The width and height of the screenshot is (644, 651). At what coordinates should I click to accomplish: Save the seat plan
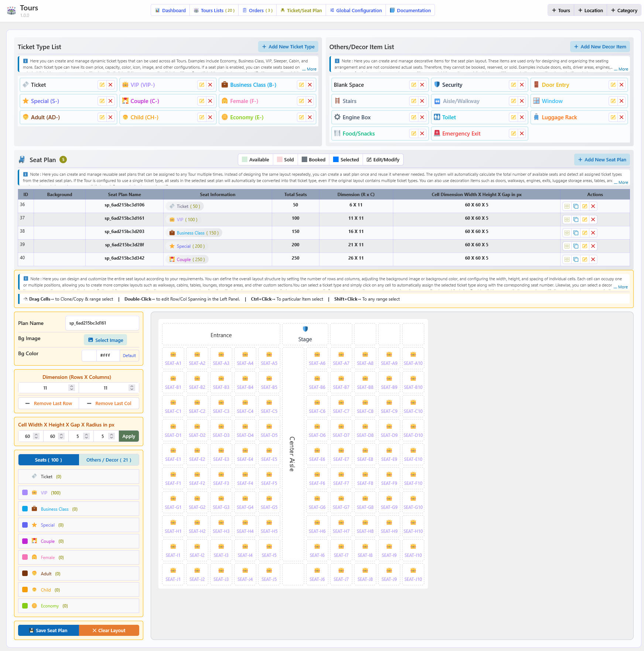pos(48,631)
